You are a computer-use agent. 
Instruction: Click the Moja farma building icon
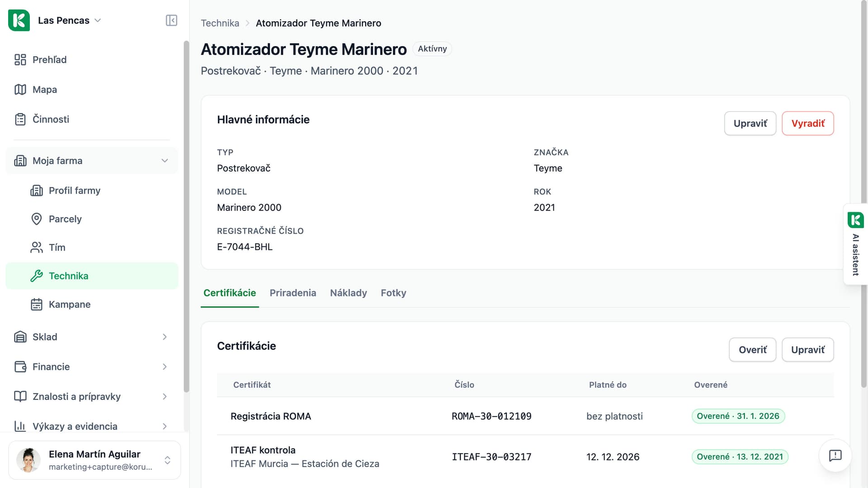coord(20,161)
